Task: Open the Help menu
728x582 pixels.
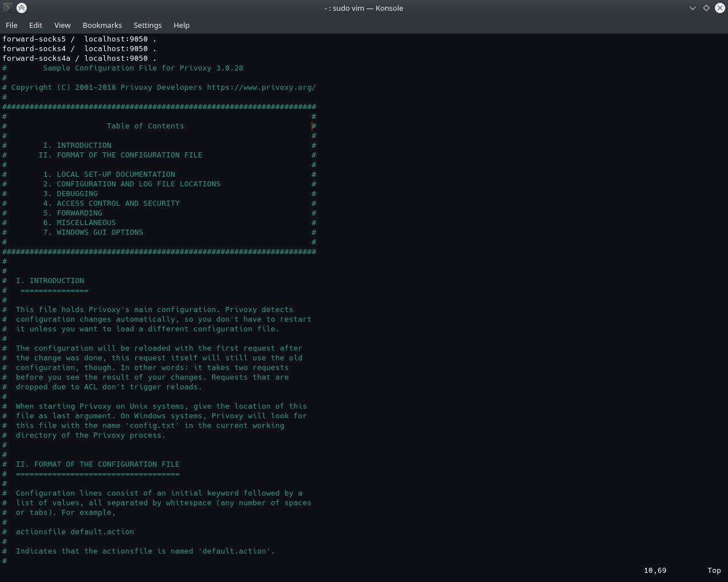Action: click(x=181, y=25)
